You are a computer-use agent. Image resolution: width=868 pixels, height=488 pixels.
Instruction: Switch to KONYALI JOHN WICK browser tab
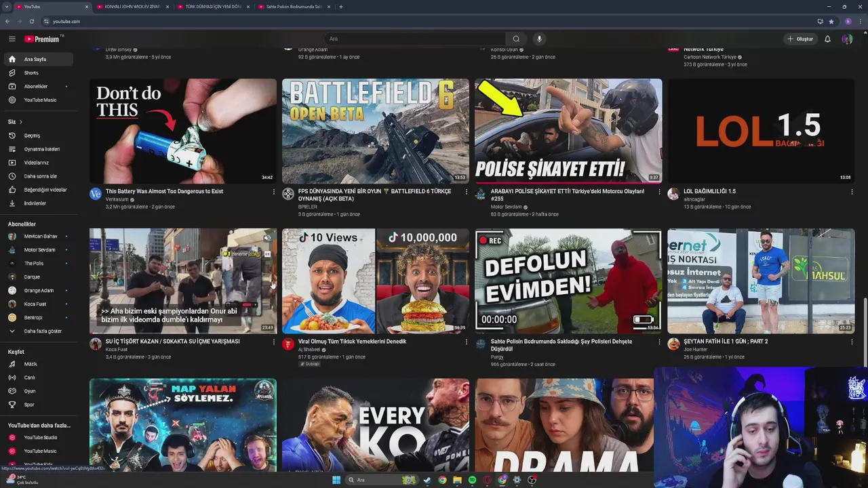point(132,7)
